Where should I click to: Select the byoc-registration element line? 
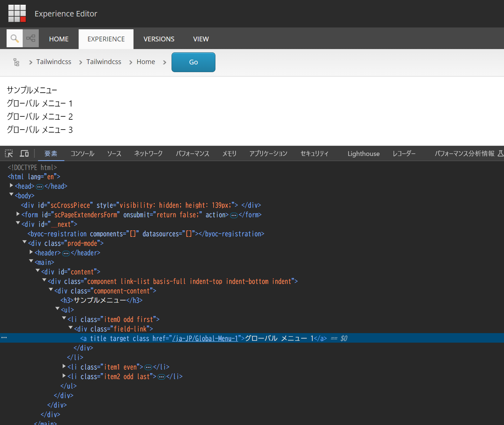point(146,234)
